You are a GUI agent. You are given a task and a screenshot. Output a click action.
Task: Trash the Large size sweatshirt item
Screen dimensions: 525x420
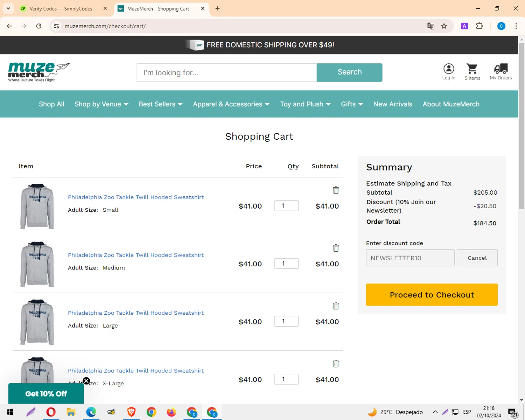pyautogui.click(x=336, y=306)
